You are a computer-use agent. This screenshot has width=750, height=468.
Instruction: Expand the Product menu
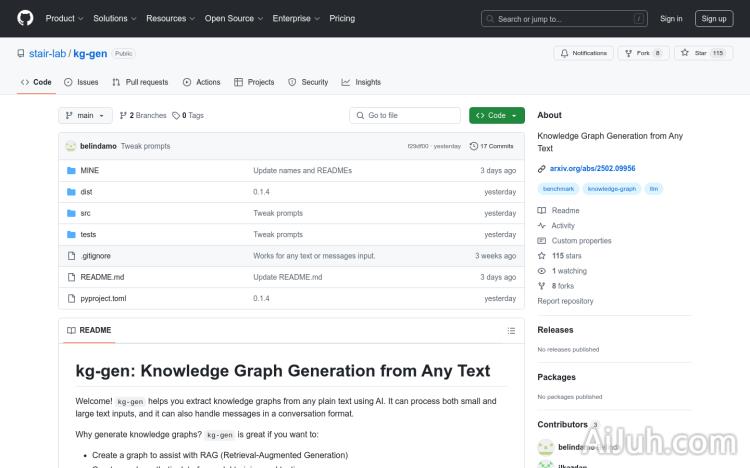(x=64, y=18)
